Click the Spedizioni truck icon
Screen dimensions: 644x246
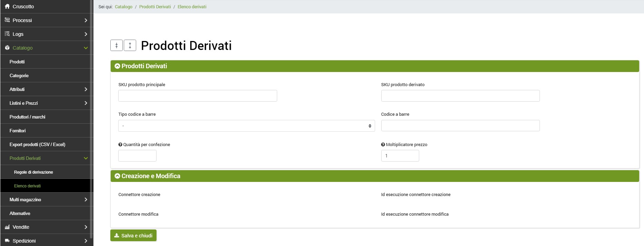tap(7, 241)
